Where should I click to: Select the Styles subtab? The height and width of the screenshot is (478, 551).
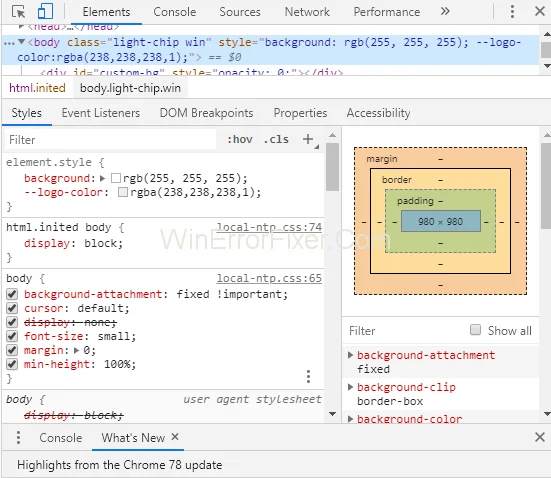click(x=26, y=113)
